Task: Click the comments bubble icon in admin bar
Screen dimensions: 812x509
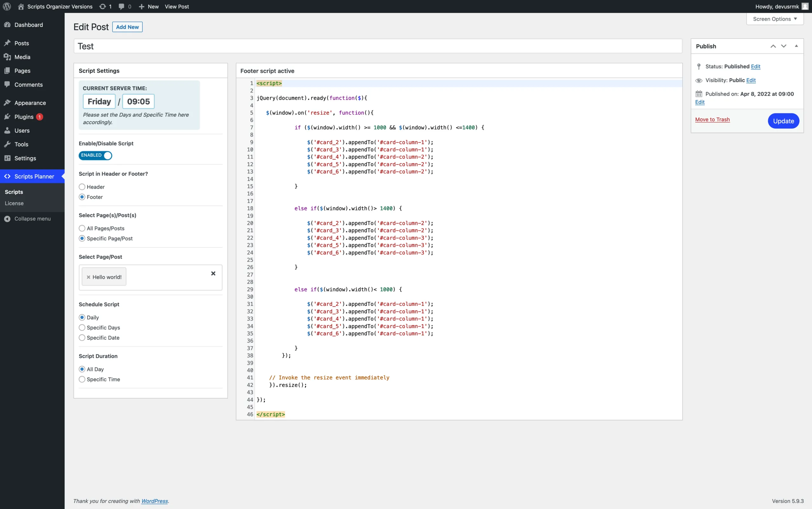Action: (121, 6)
